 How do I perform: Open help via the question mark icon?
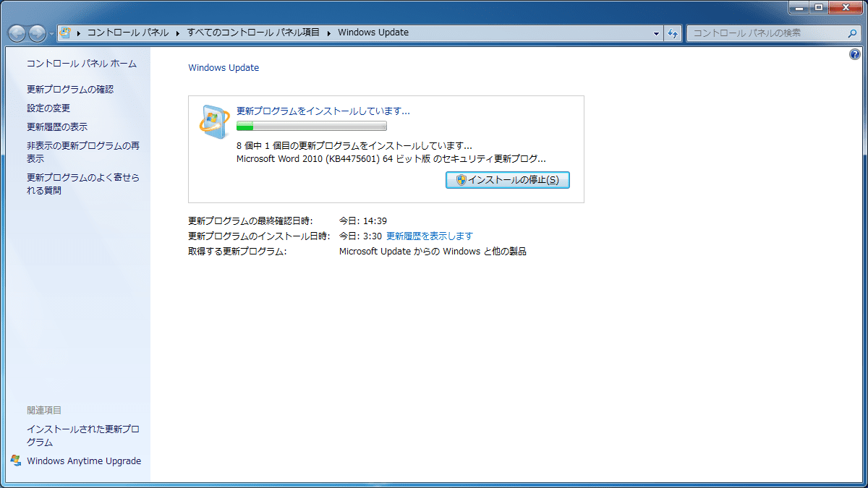855,54
